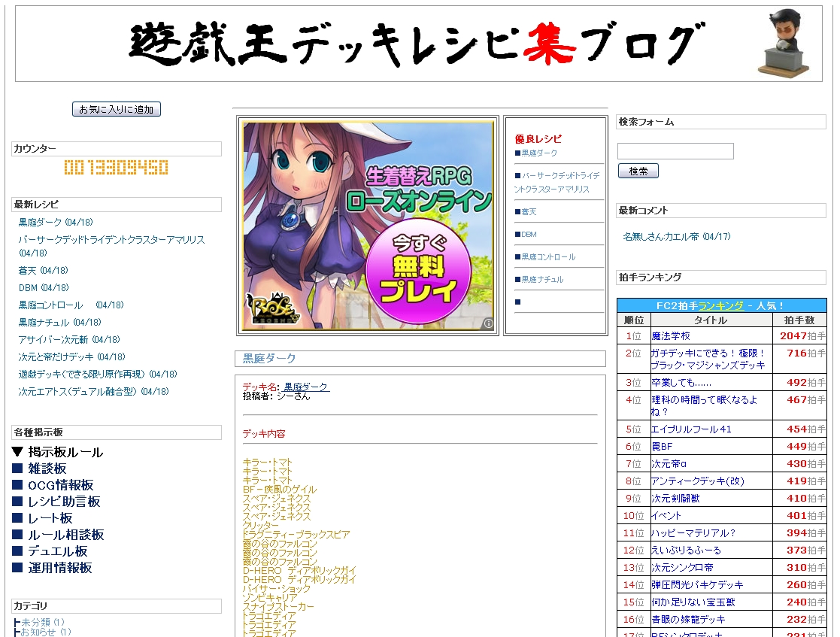The image size is (840, 637).
Task: Open ranking entry ガチデッキにできる！極限！
Action: 708,359
